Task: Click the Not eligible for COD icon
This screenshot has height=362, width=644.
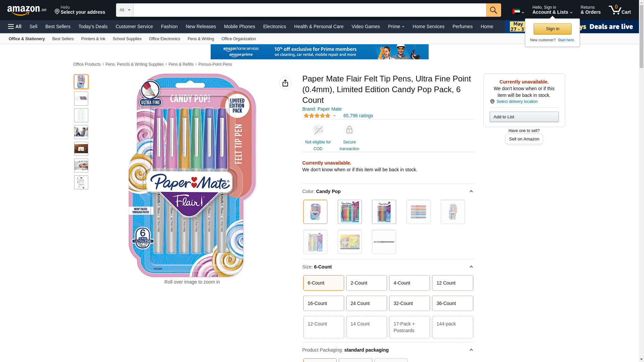Action: (318, 130)
